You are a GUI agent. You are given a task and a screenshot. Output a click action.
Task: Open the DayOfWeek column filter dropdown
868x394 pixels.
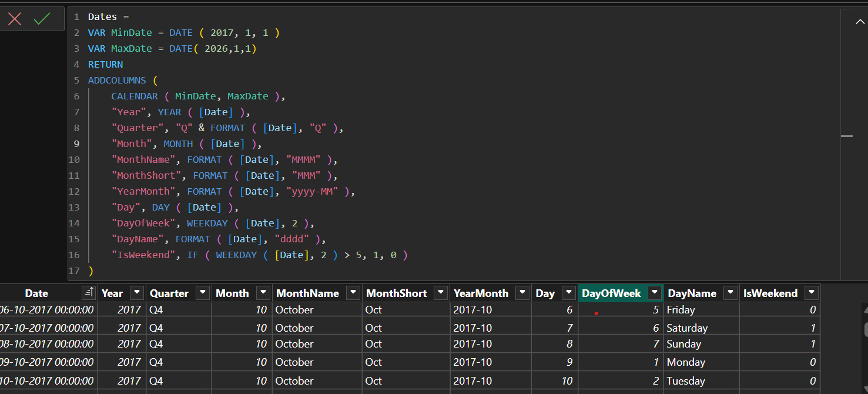[x=654, y=293]
